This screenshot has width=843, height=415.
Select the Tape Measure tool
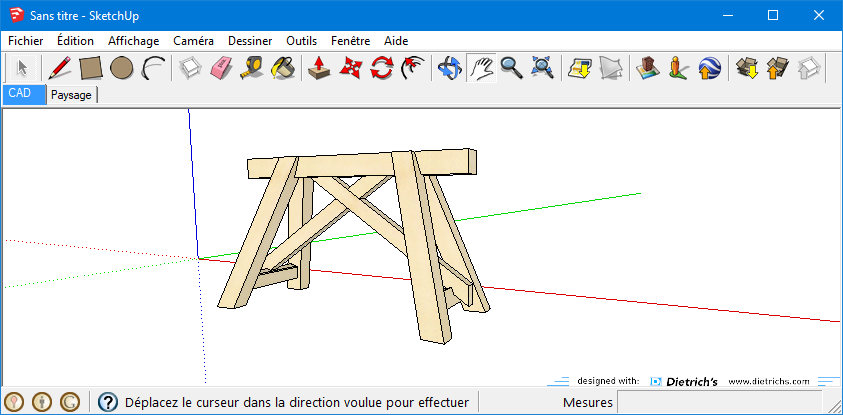click(251, 68)
